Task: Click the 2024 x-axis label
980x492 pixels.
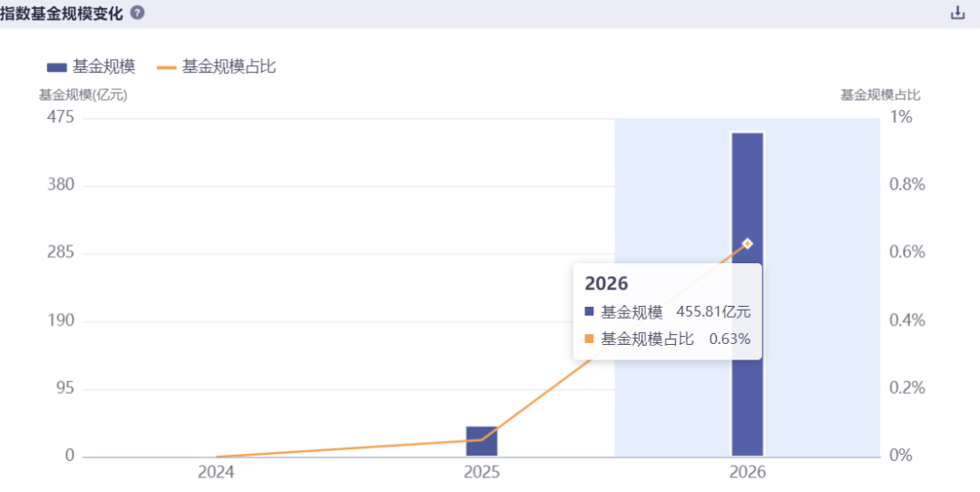Action: coord(216,472)
